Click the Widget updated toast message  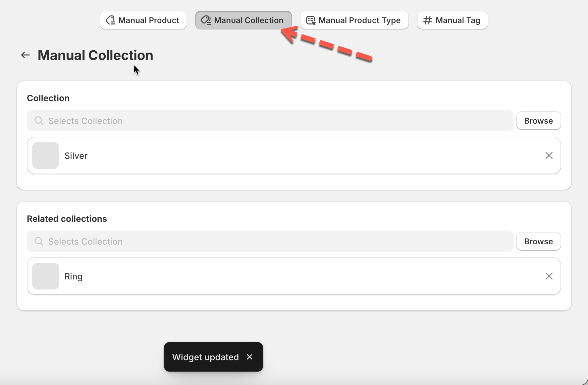pos(205,357)
